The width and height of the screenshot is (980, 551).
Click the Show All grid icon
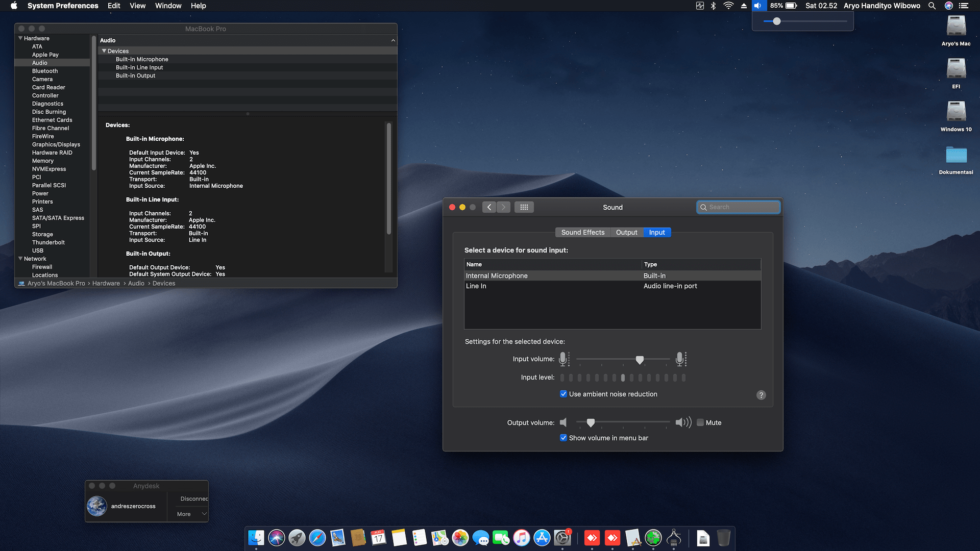click(x=524, y=207)
